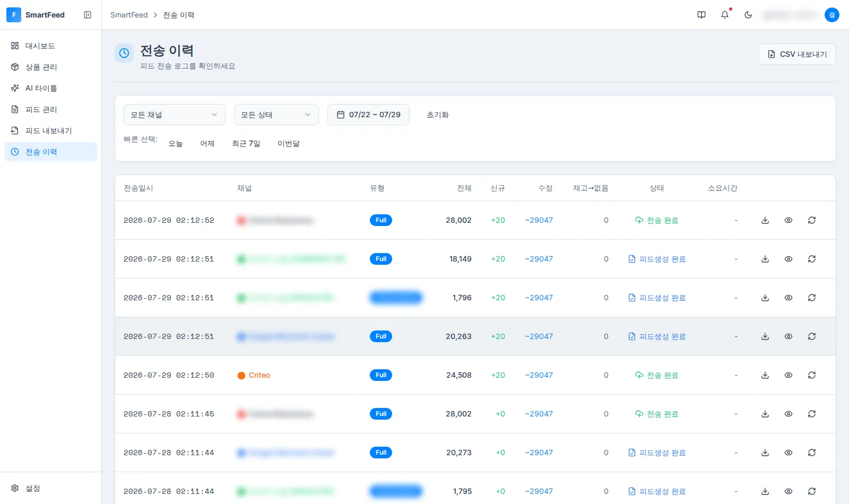Screen dimensions: 849x504
Task: Retry transfer for 20,273 total row
Action: click(x=812, y=453)
